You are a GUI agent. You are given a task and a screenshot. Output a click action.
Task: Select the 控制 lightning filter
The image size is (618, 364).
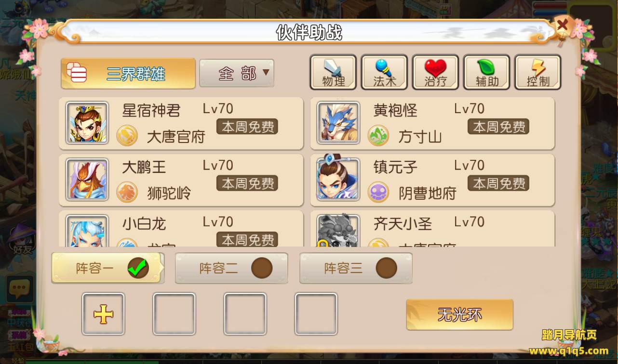(x=537, y=72)
